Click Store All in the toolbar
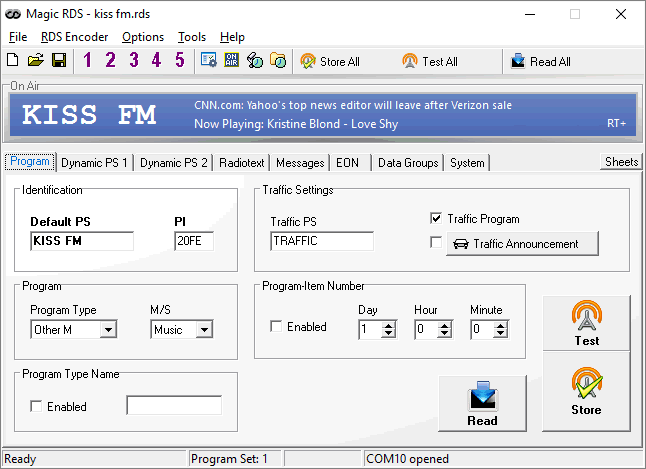The height and width of the screenshot is (469, 646). (330, 62)
